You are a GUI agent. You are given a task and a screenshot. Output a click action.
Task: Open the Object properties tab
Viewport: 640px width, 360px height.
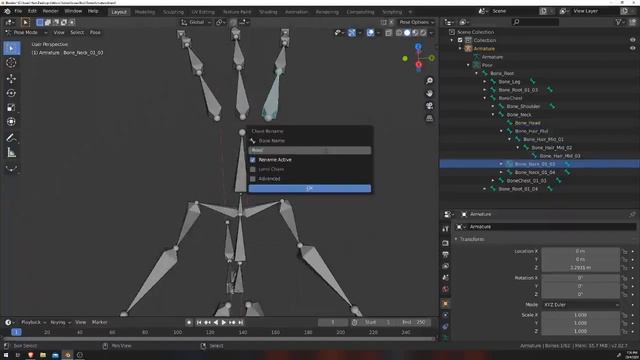[x=445, y=304]
